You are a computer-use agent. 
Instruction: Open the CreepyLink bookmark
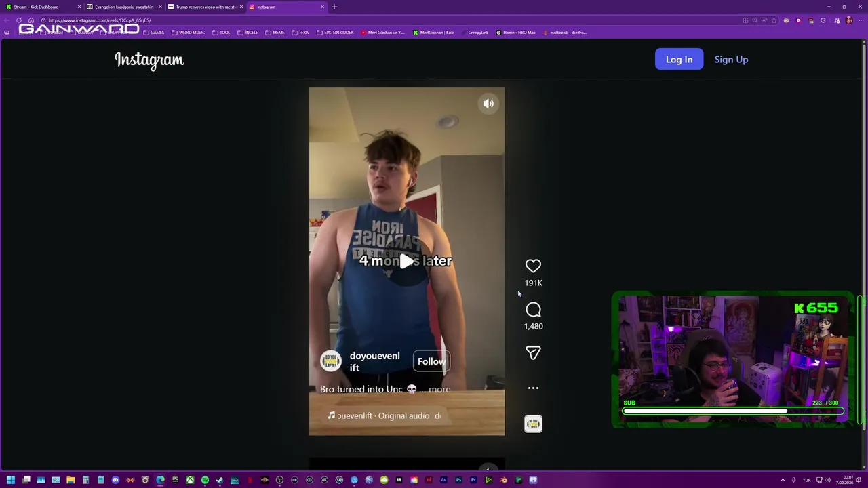pos(475,33)
